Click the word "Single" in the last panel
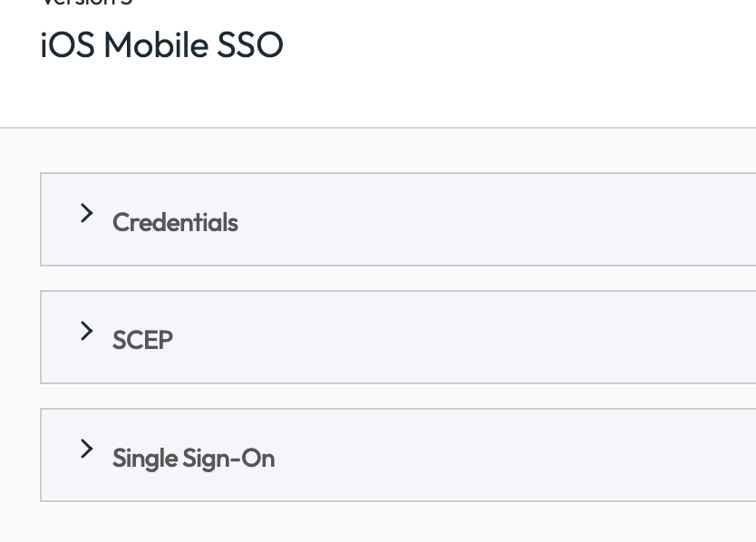756x542 pixels. 144,458
